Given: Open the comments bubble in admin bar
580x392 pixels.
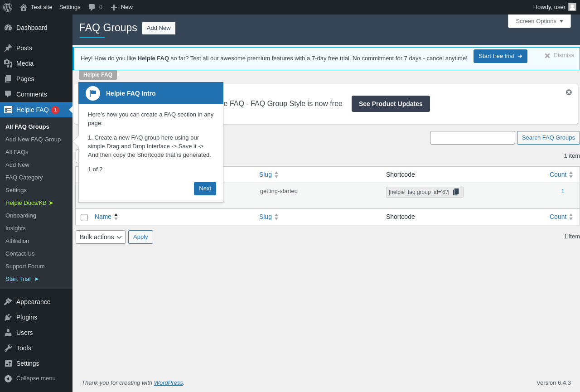Looking at the screenshot, I should (95, 7).
